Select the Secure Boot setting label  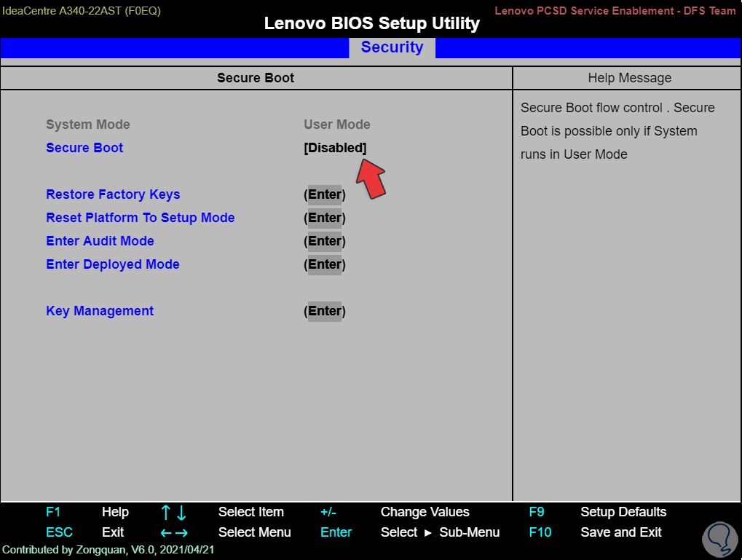click(84, 148)
